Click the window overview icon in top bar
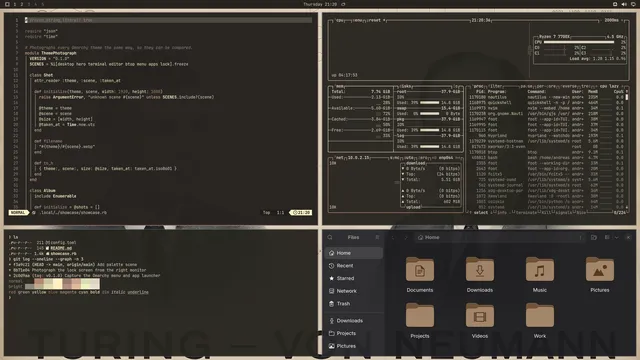Screen dimensions: 640x360 tap(7, 4)
